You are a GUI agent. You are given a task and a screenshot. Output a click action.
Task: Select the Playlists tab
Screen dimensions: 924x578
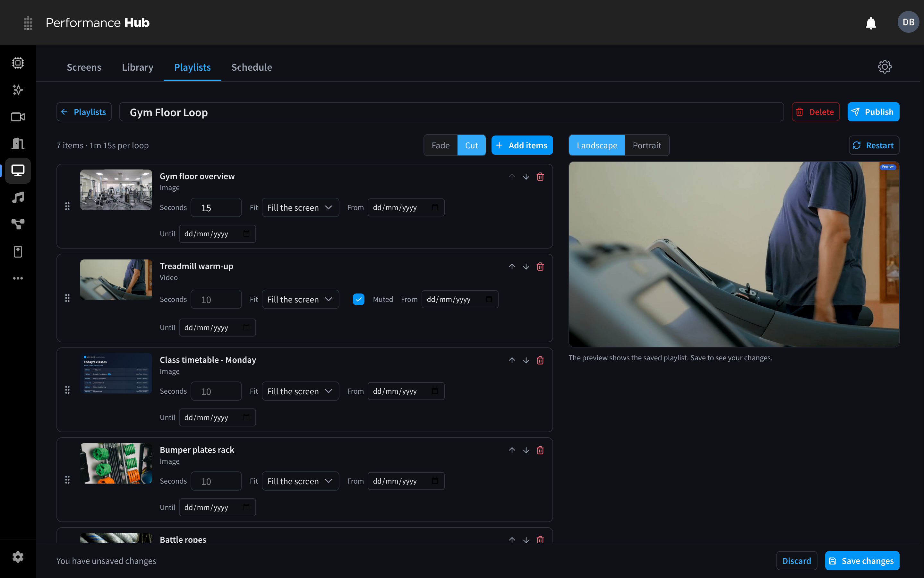[193, 67]
